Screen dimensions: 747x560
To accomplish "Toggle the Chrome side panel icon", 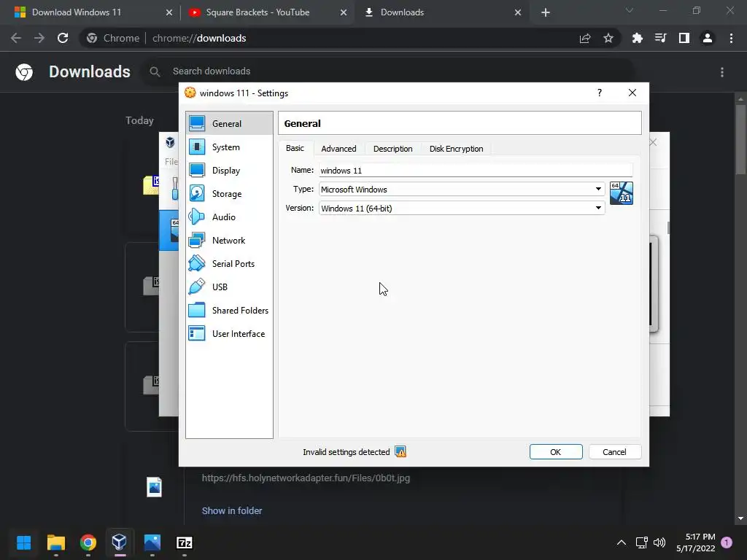I will pyautogui.click(x=684, y=38).
